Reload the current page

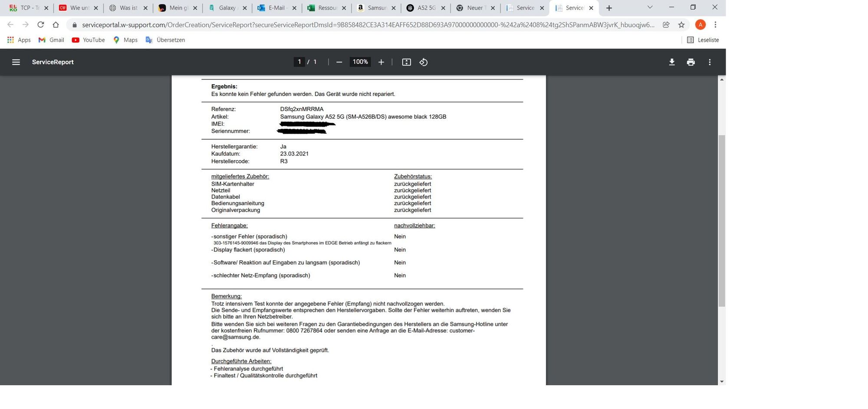tap(41, 25)
